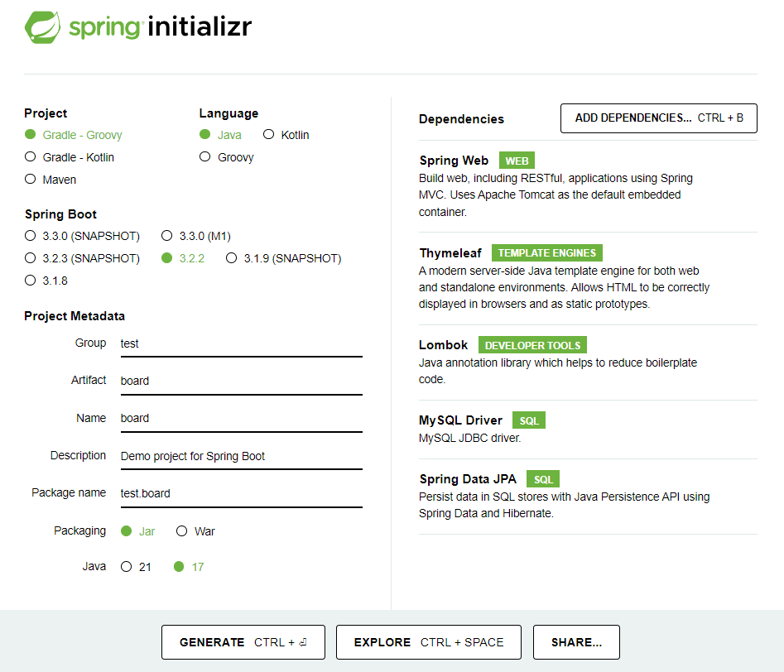Click the Spring Initializr leaf logo
This screenshot has height=672, width=784.
(x=42, y=27)
